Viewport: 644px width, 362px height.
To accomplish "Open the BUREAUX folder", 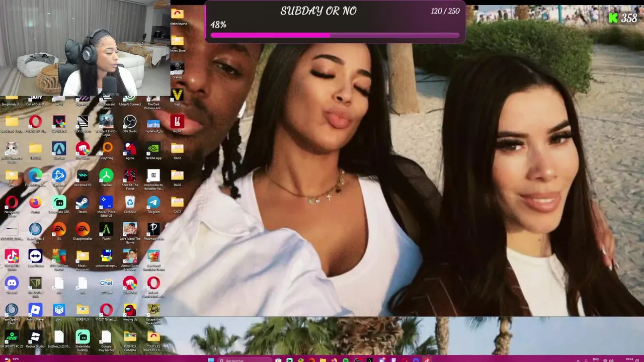I will (83, 312).
